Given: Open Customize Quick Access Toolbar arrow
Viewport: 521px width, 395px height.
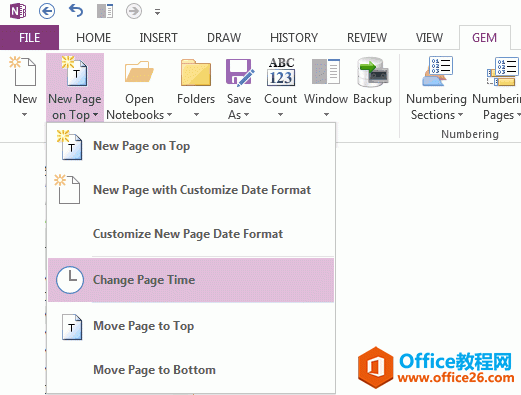Looking at the screenshot, I should coord(157,12).
